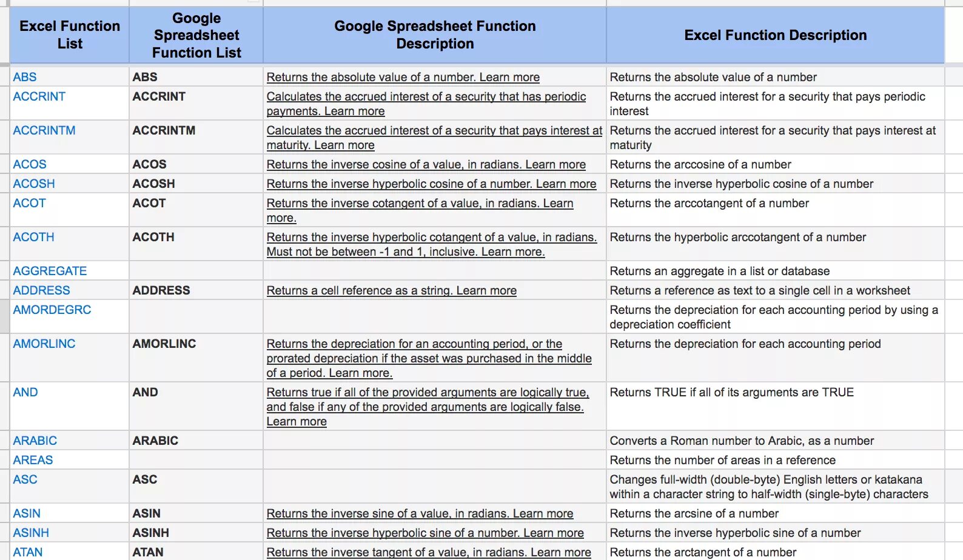The image size is (963, 560).
Task: Select 'Returns an aggregate in a list or database' cell
Action: [x=776, y=271]
